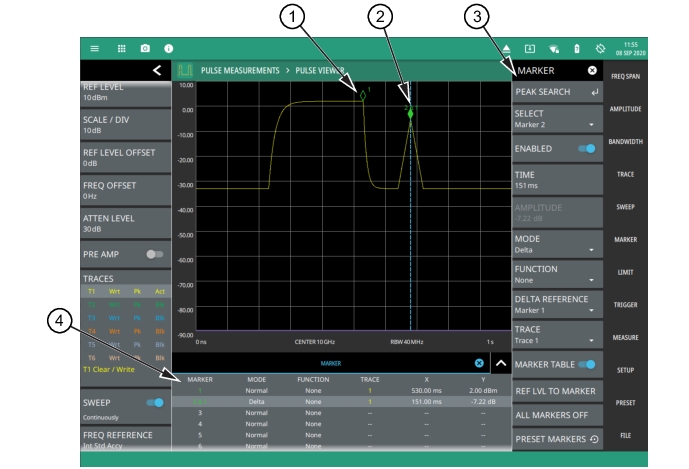Toggle the PRE AMP switch
Viewport: 689px width, 469px height.
(x=155, y=254)
